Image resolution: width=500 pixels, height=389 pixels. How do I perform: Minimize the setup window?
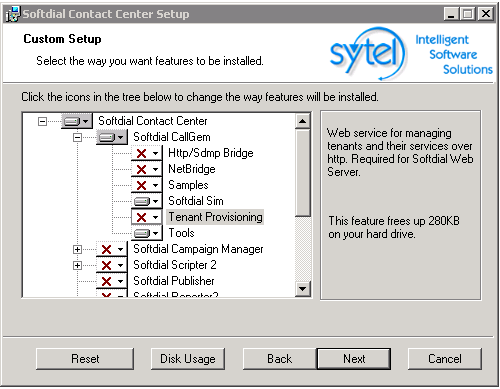(452, 14)
